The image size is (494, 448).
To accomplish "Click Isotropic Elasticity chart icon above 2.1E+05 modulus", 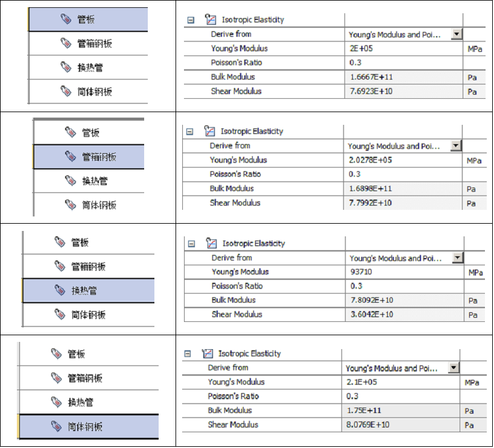I will (207, 353).
